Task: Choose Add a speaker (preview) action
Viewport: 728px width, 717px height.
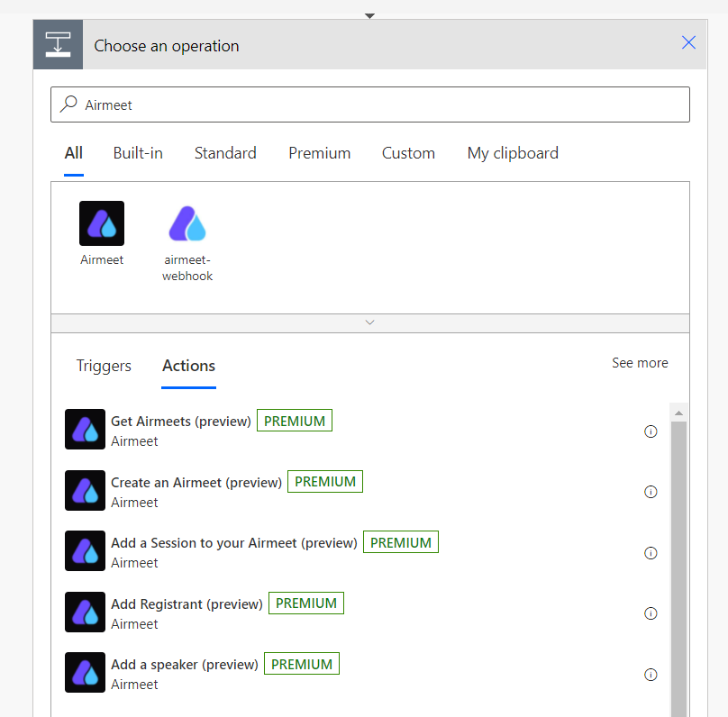Action: pyautogui.click(x=185, y=664)
